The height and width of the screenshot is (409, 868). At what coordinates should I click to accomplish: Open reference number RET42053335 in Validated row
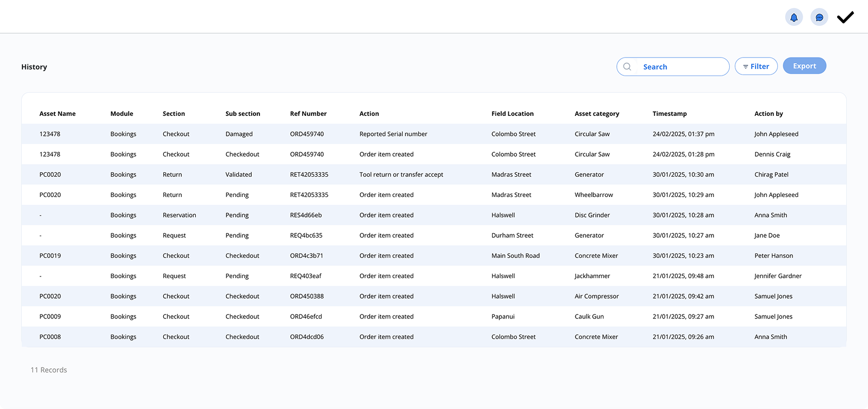point(309,175)
